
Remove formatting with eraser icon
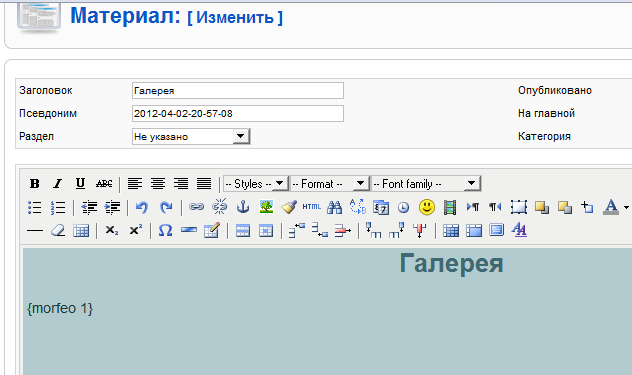(x=58, y=231)
